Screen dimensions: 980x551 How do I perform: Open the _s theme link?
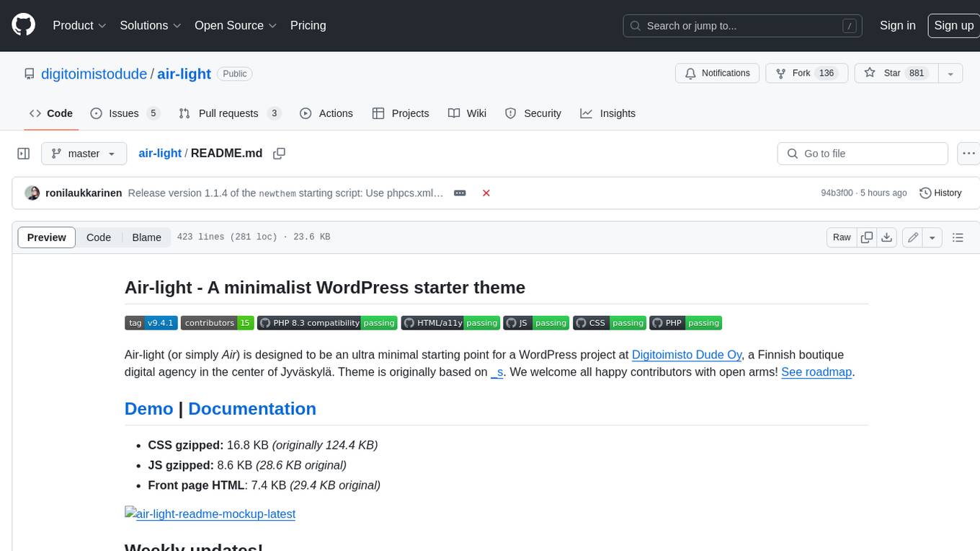[x=497, y=372]
